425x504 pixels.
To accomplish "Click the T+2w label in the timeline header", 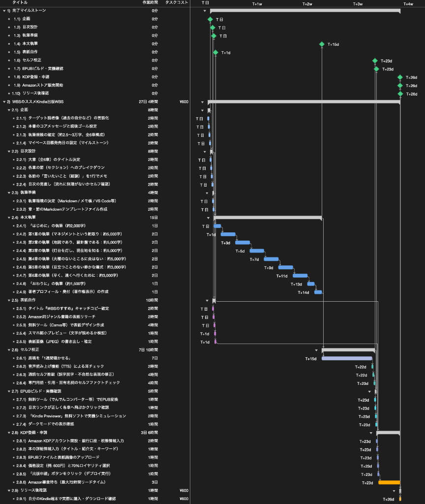I will pyautogui.click(x=307, y=4).
